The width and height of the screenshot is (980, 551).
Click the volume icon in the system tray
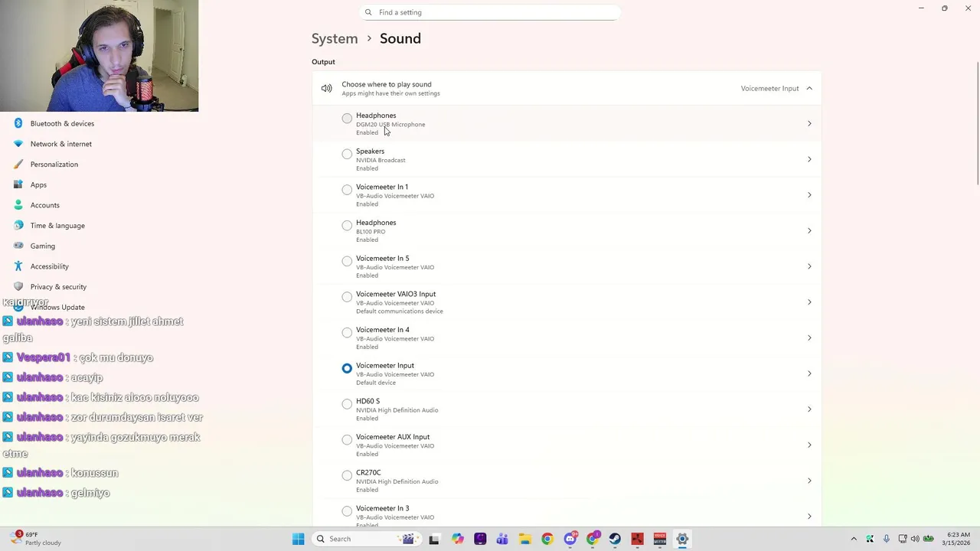[915, 539]
